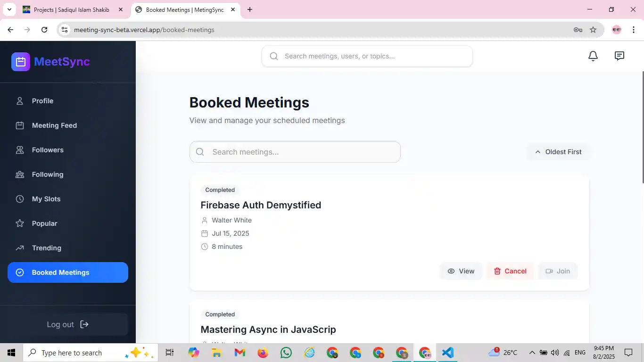Toggle the Oldest First sort order

coord(558,152)
